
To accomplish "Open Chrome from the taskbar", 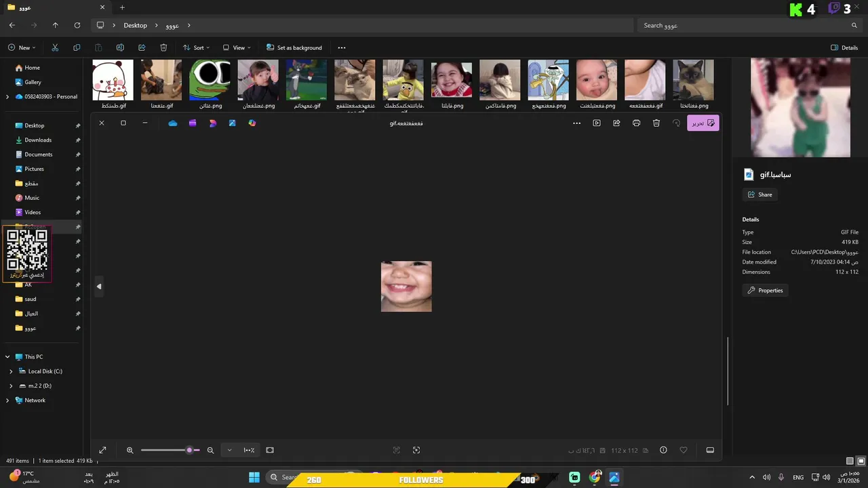I will [595, 478].
